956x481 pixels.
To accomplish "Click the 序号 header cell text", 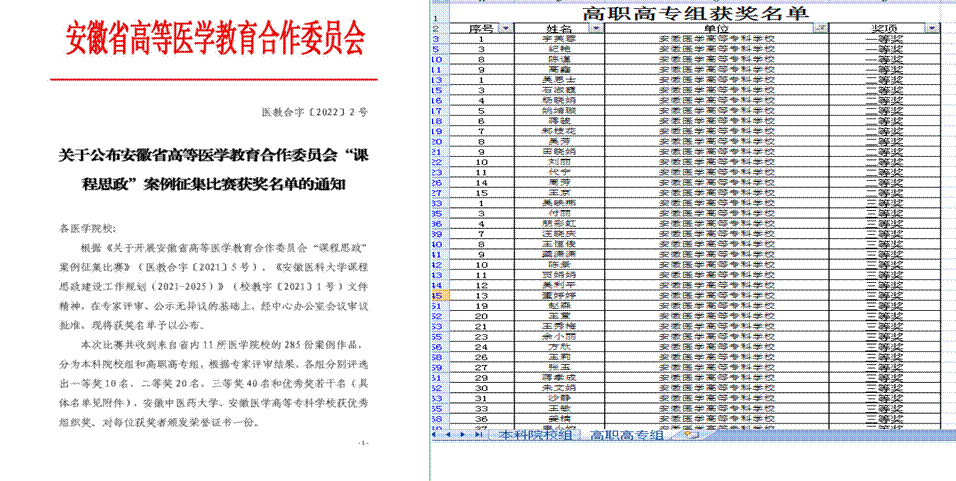I will (482, 29).
